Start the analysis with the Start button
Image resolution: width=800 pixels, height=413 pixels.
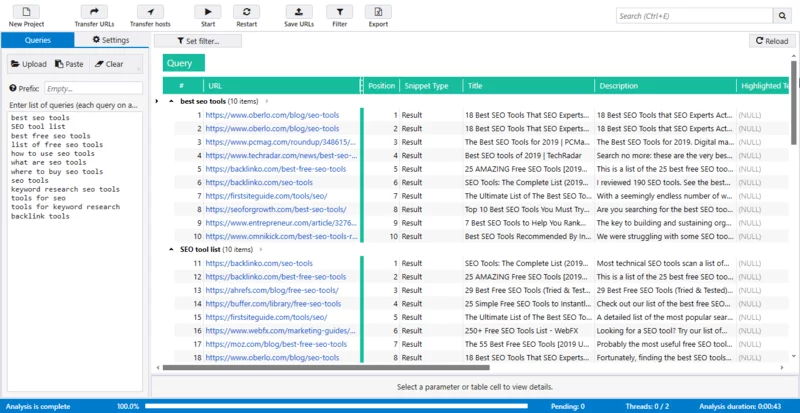208,12
